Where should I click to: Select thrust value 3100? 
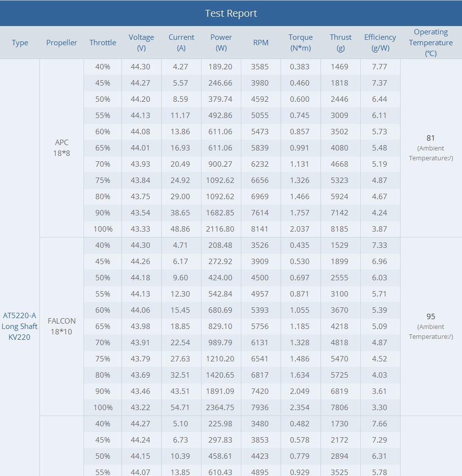click(x=340, y=294)
